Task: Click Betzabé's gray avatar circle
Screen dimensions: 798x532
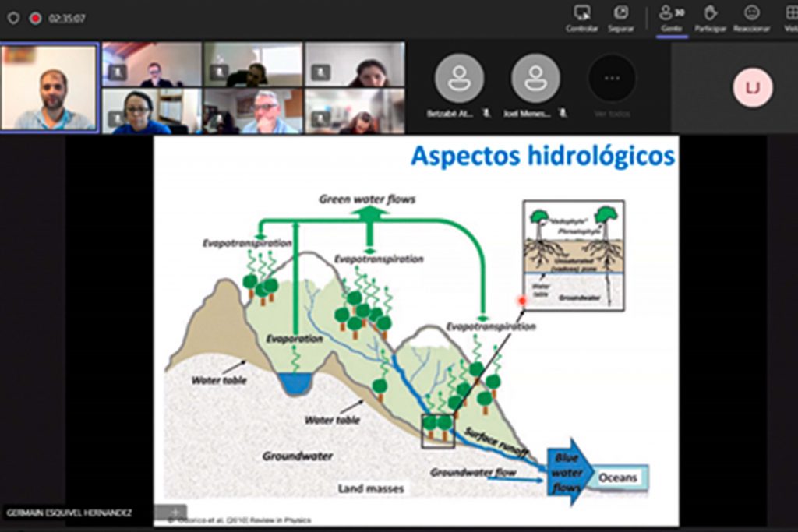Action: (459, 78)
